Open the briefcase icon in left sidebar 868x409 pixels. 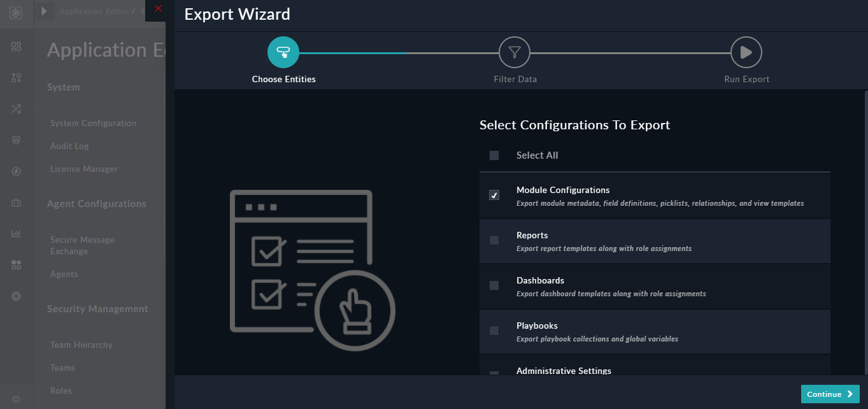(16, 203)
